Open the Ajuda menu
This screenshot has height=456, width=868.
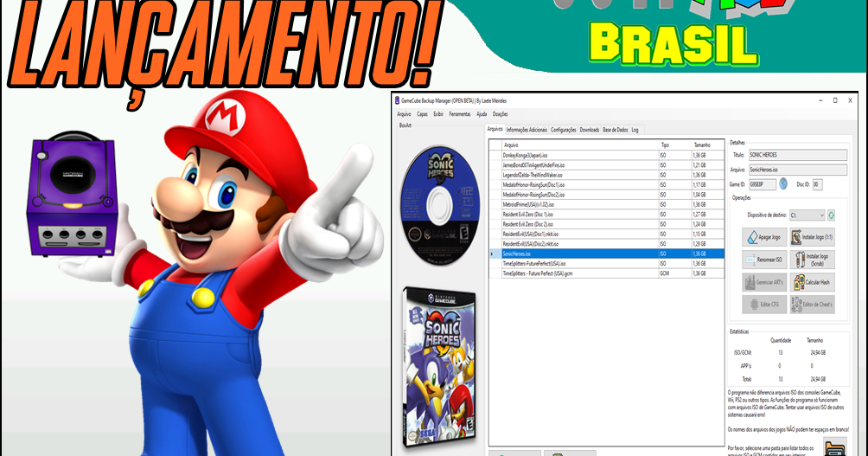(x=482, y=114)
